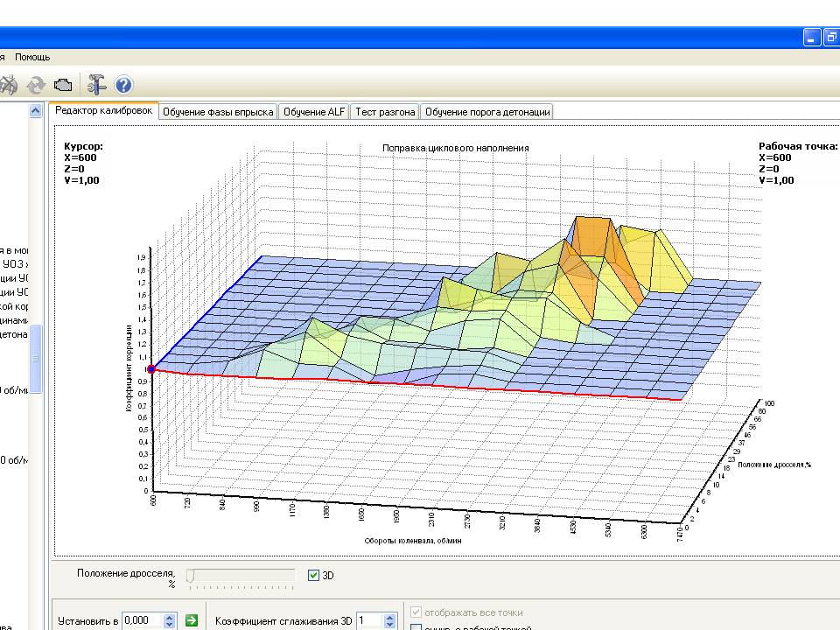Click the chart title Поправка циклового наполнения
Viewport: 840px width, 630px height.
[455, 148]
